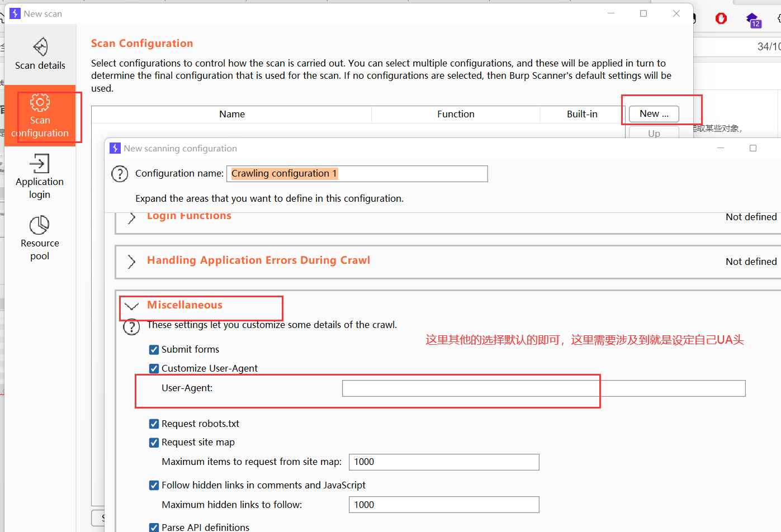Uncheck Request robots.txt
781x532 pixels.
[154, 424]
